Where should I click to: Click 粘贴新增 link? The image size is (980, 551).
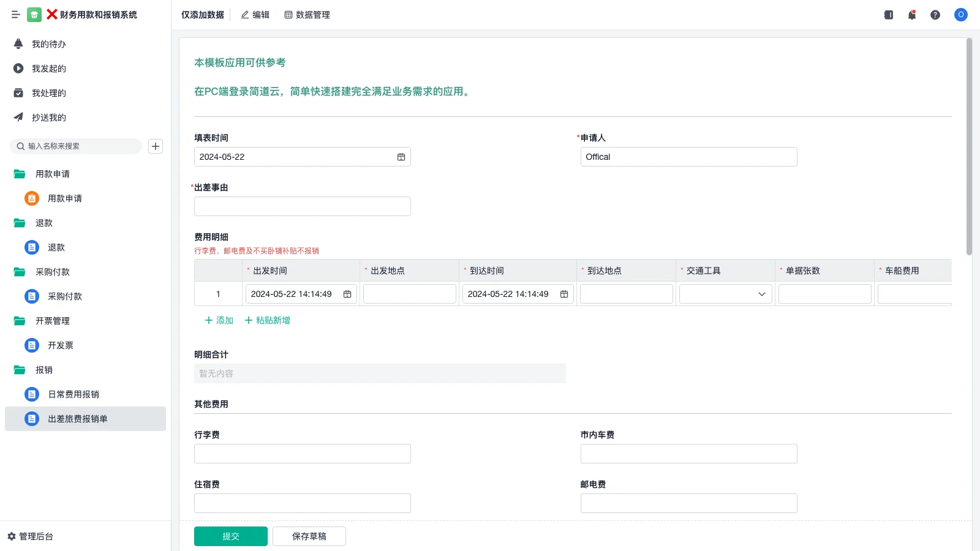267,320
